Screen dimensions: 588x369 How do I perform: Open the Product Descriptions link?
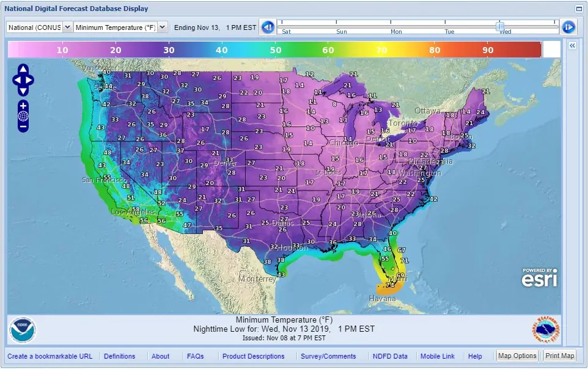[x=253, y=356]
